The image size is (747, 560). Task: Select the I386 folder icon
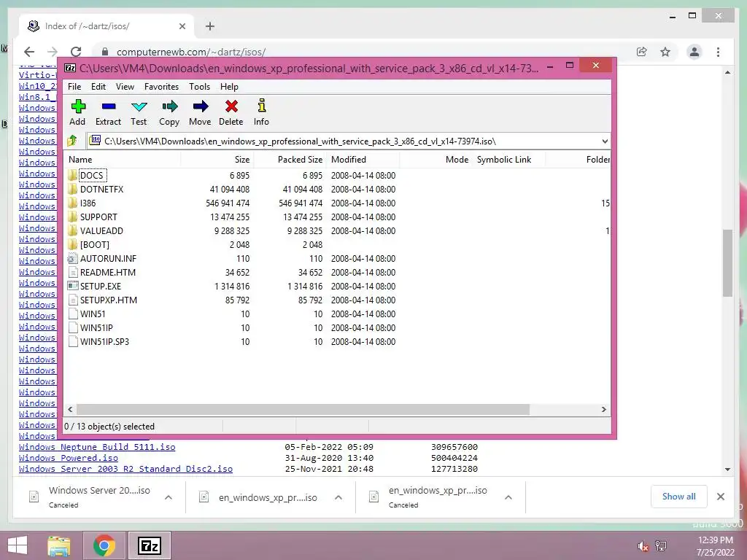(x=72, y=203)
